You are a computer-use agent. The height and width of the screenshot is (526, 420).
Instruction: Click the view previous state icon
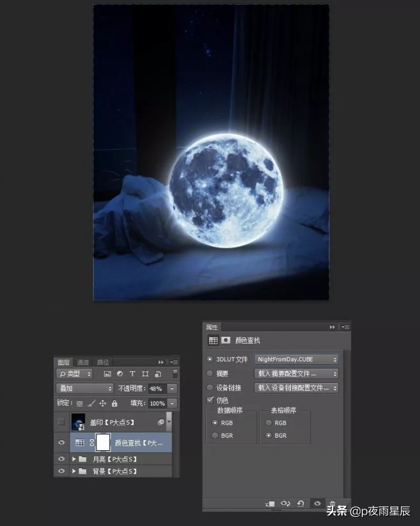point(285,503)
